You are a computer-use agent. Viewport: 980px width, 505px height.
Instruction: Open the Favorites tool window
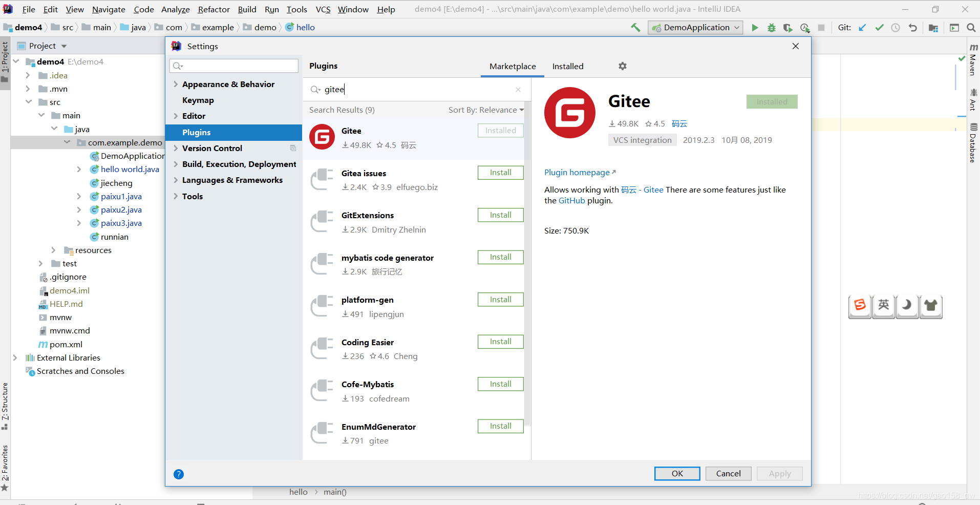5,468
